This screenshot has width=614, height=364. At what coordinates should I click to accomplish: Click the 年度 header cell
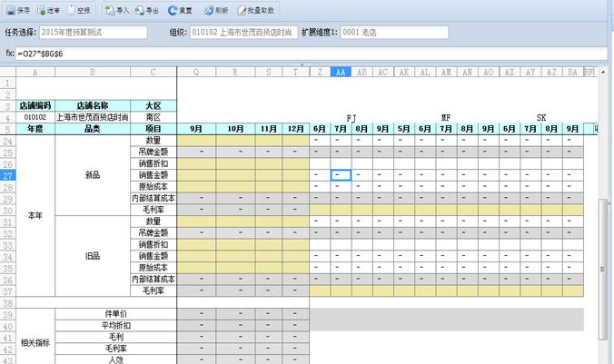pos(35,129)
